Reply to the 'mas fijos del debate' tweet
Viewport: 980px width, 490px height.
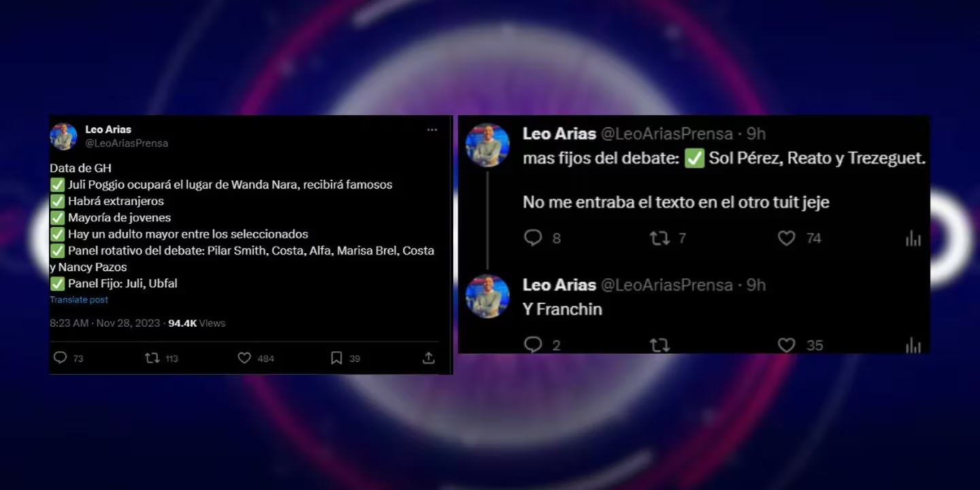533,238
